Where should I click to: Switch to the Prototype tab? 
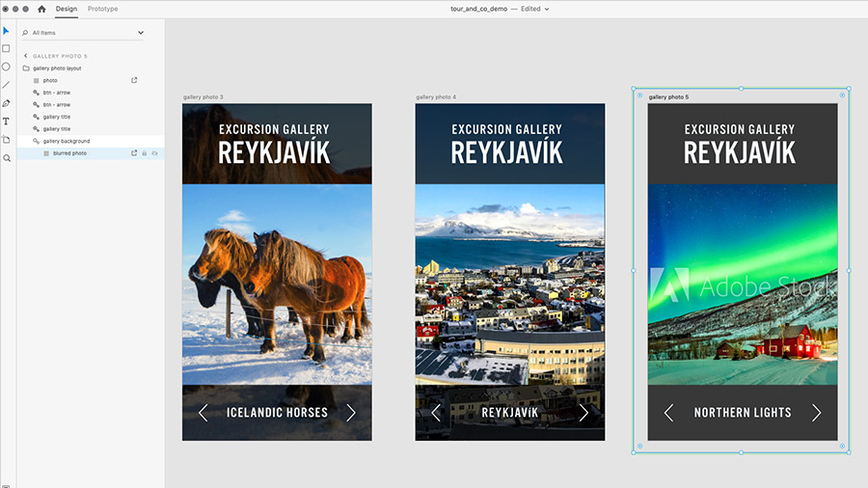pos(102,9)
